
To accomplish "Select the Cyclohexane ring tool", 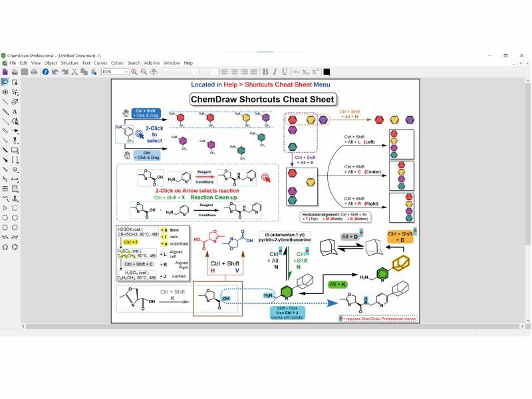I will pos(15,217).
